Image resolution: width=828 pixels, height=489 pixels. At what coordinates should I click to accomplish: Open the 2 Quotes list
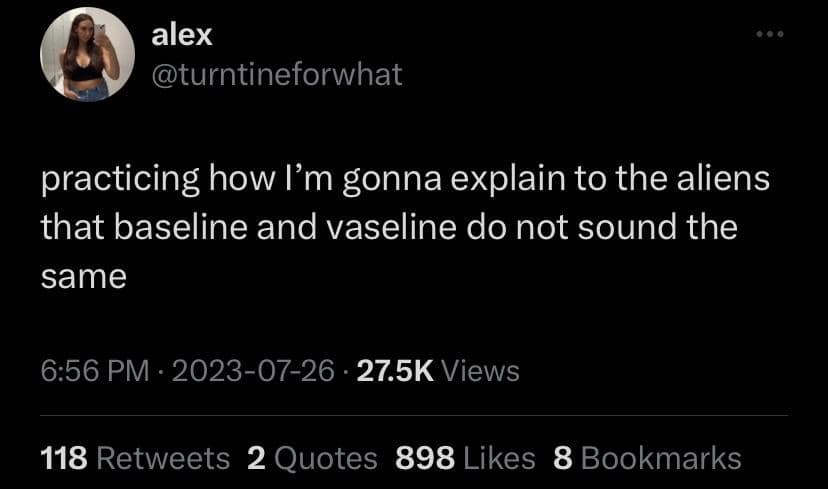(312, 458)
